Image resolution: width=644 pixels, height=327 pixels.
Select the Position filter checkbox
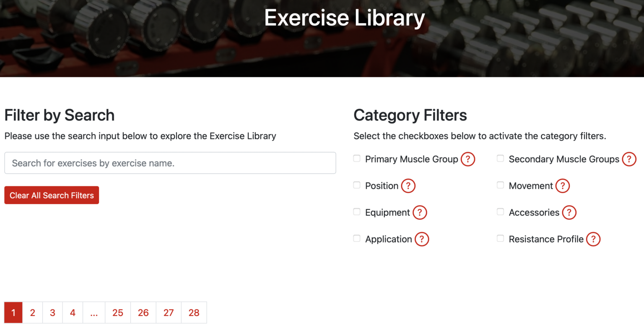pos(357,185)
